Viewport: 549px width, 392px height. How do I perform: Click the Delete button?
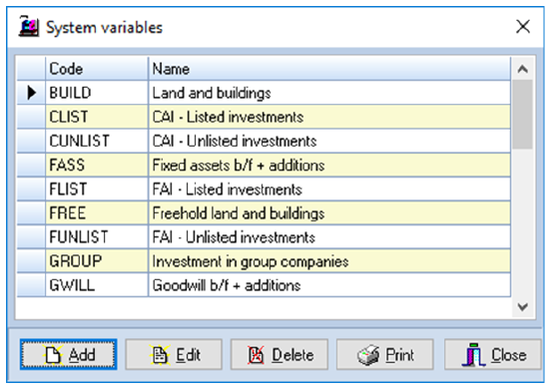pos(279,354)
